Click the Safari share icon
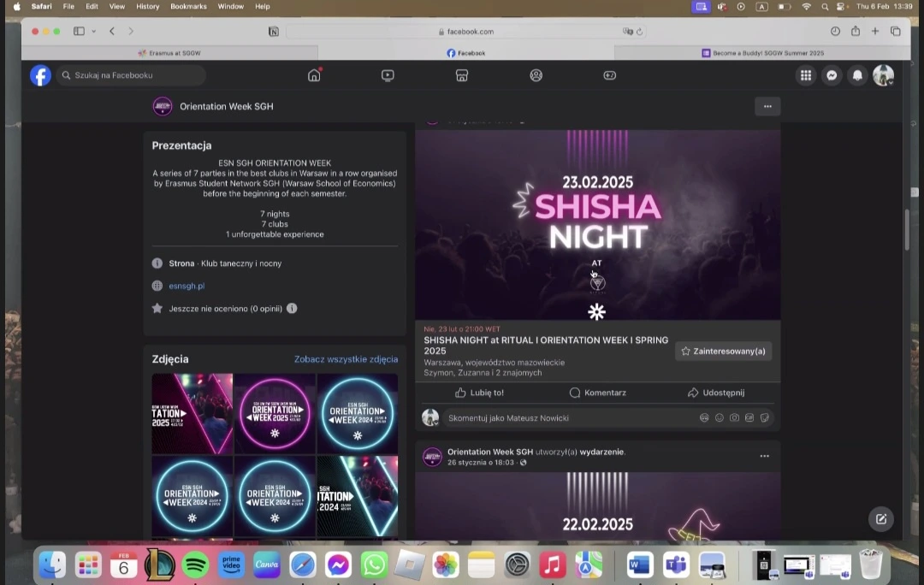924x585 pixels. 855,32
